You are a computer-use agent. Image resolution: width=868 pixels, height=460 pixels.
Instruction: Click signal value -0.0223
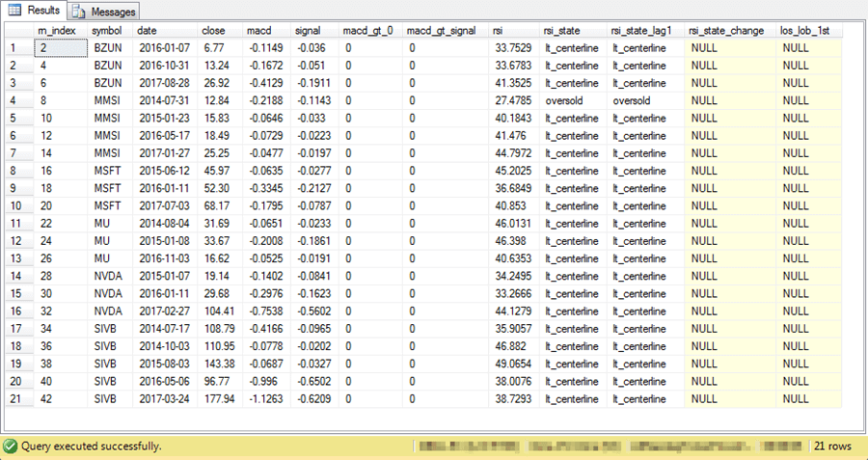tap(313, 136)
